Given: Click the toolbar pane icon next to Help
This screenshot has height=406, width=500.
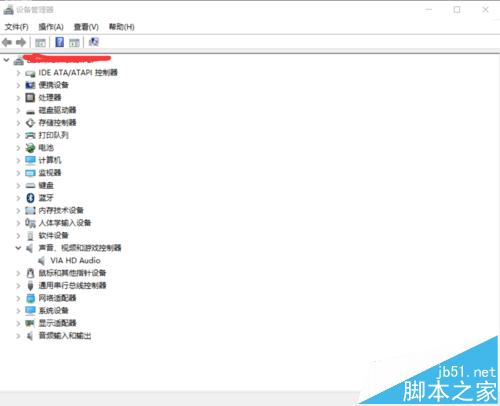Looking at the screenshot, I should tap(74, 43).
